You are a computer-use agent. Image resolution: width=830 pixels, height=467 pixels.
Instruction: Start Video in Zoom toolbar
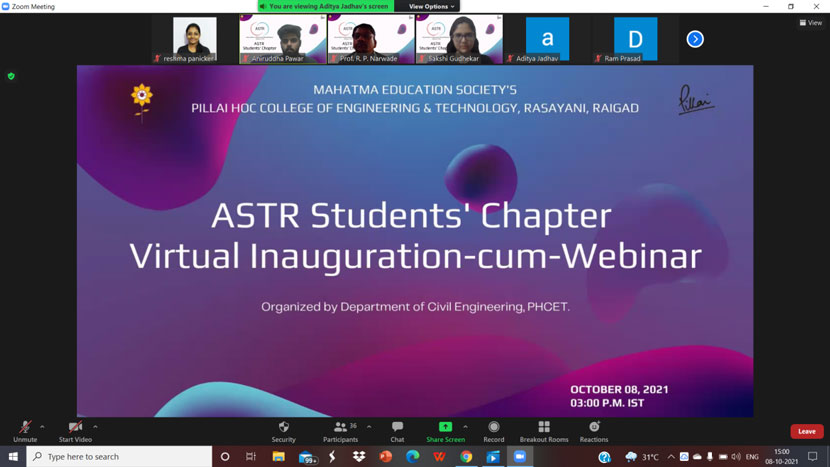pyautogui.click(x=75, y=432)
